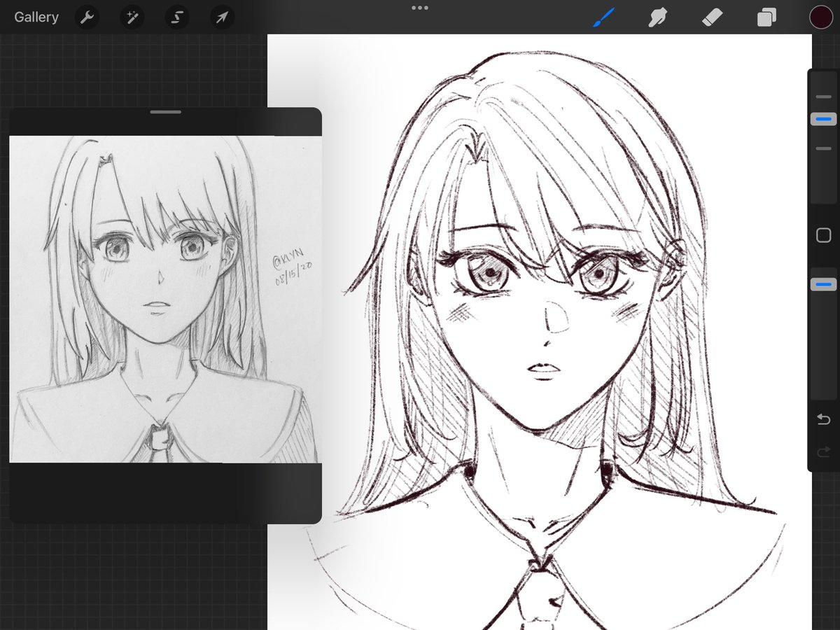Open the Layers panel
The height and width of the screenshot is (630, 840).
766,17
